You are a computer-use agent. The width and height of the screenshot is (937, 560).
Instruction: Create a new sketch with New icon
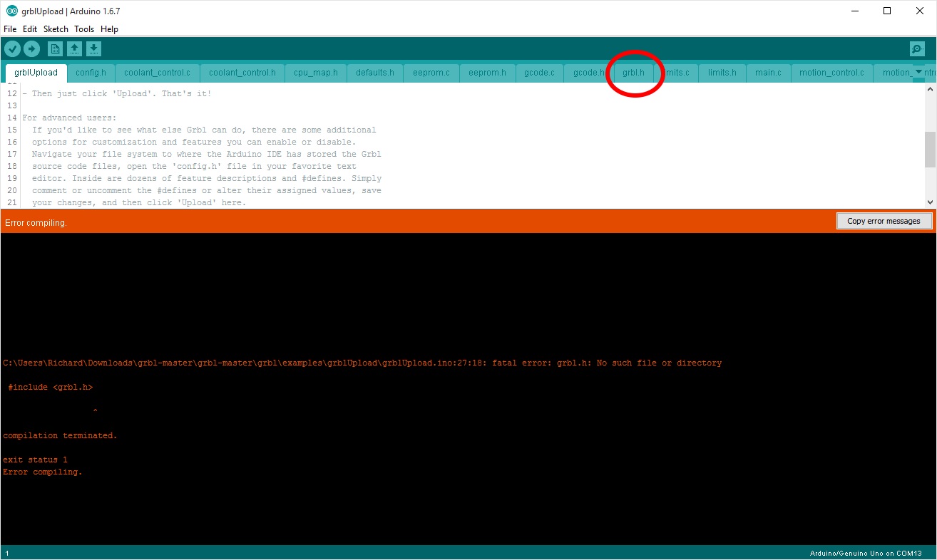55,48
